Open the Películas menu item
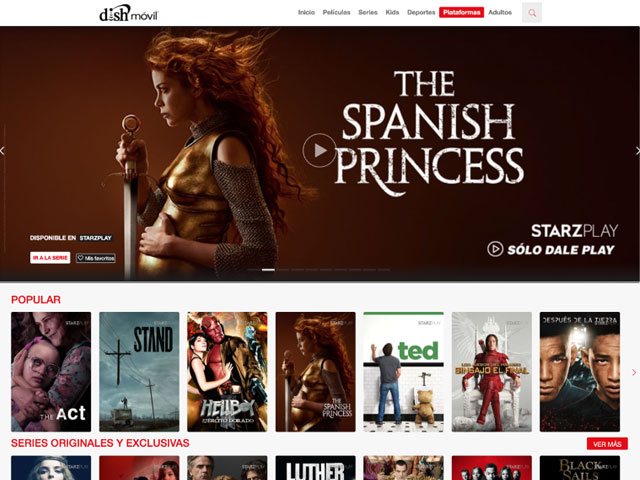Viewport: 640px width, 480px height. coord(336,12)
